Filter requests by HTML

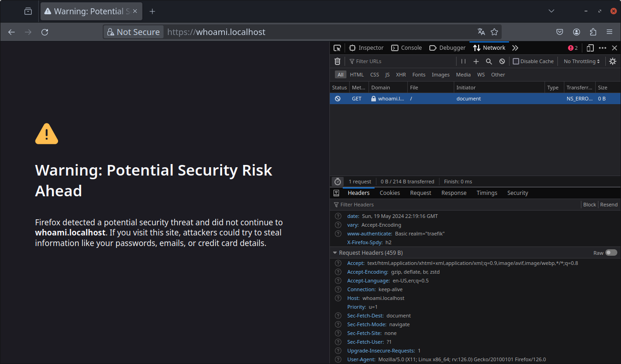[x=357, y=75]
